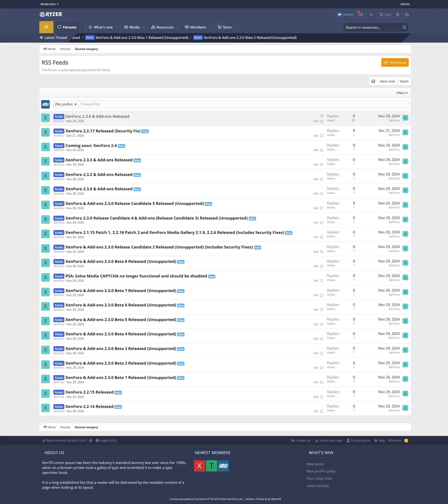Expand the Store submenu arrow
Screen dimensions: 448x504
[x=236, y=27]
